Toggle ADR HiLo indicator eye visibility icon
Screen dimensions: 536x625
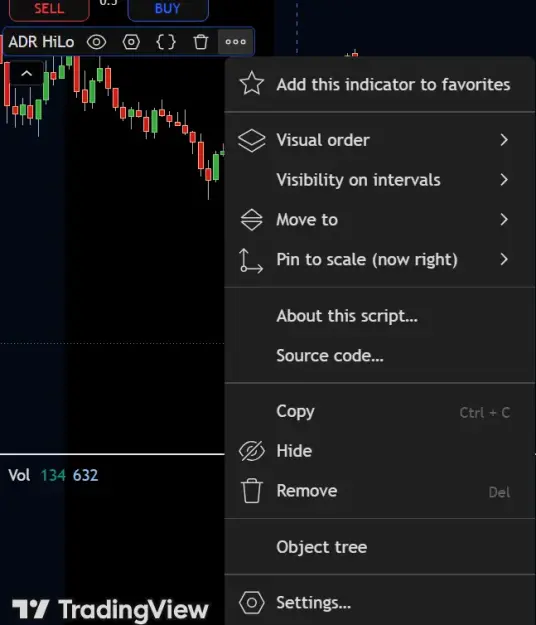[96, 42]
